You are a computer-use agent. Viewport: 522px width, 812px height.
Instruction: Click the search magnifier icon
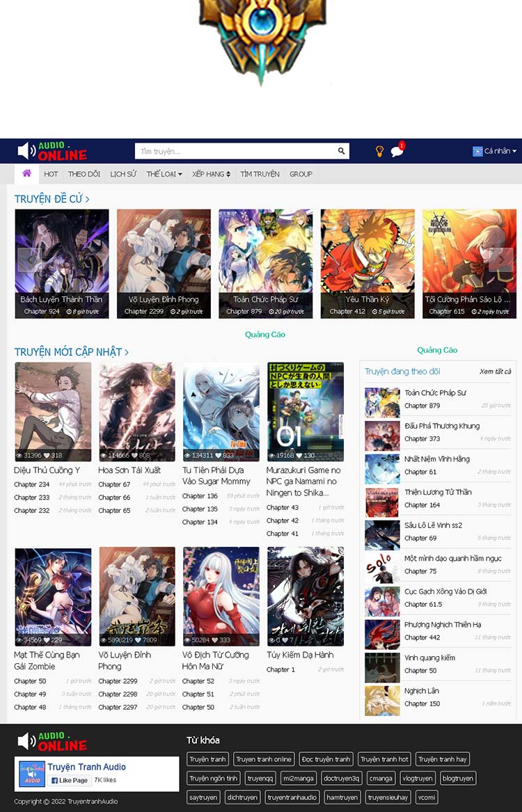coord(341,151)
